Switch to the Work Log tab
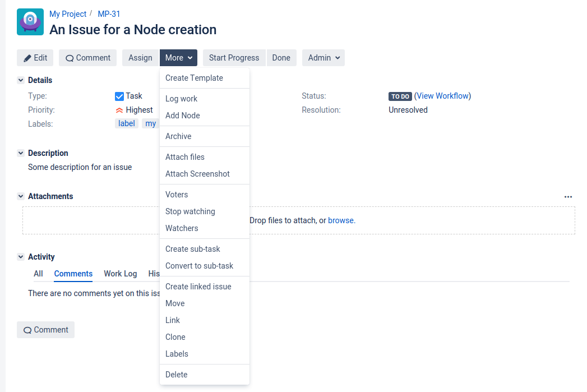Viewport: 587px width, 392px height. click(120, 274)
